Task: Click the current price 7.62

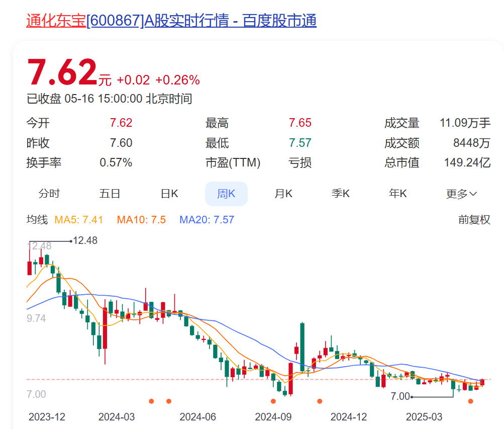Action: tap(62, 72)
